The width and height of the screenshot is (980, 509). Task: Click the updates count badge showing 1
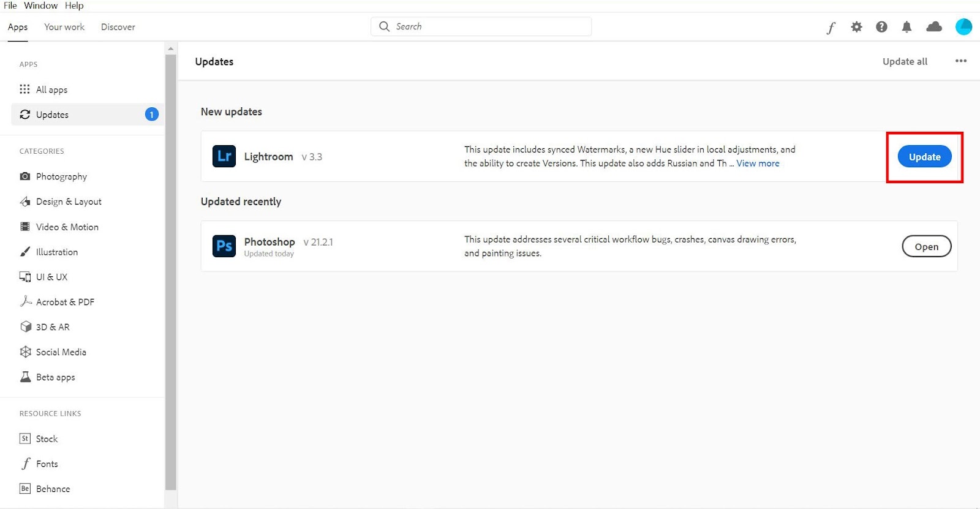[151, 115]
